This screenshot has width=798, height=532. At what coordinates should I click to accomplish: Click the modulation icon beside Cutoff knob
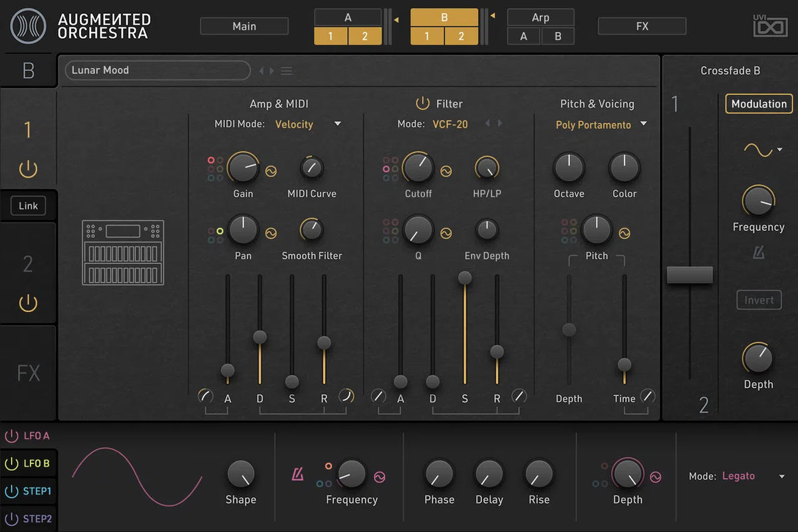446,171
